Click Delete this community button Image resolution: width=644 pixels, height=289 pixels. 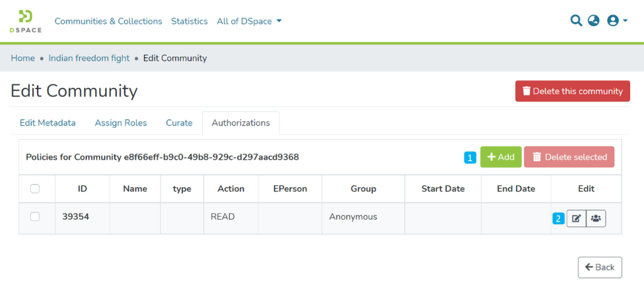(572, 91)
